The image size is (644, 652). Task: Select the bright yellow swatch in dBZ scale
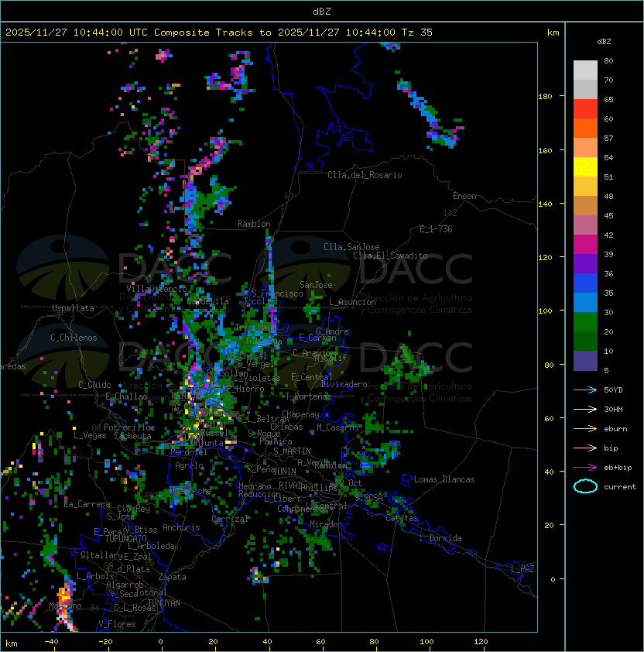click(x=585, y=166)
